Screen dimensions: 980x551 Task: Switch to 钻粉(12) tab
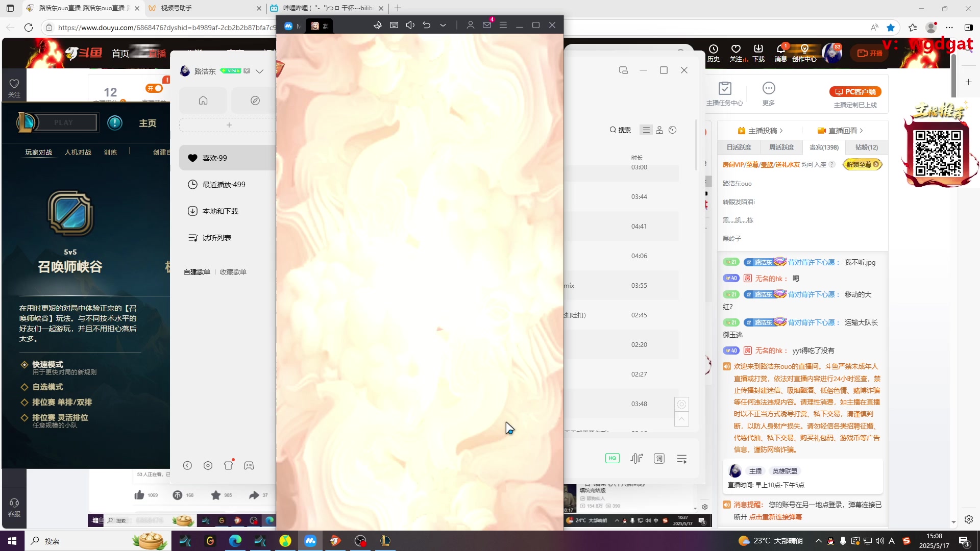pos(867,147)
